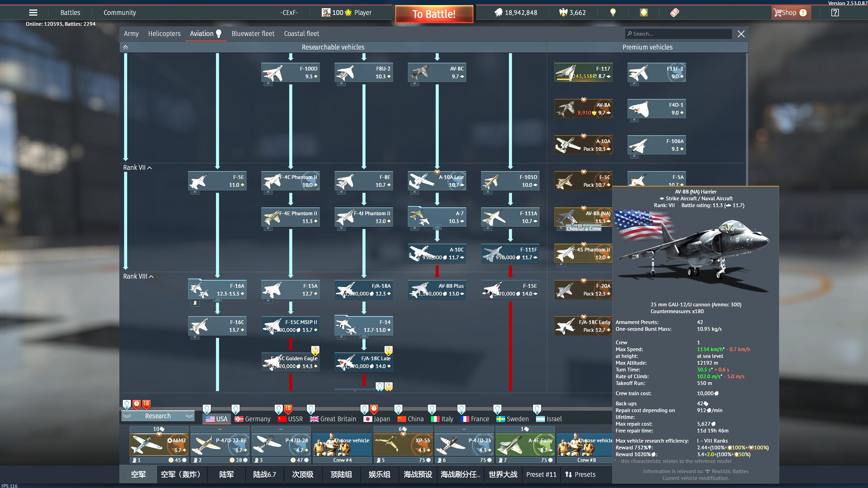Open the Research mode dropdown
The width and height of the screenshot is (868, 488).
(x=158, y=416)
